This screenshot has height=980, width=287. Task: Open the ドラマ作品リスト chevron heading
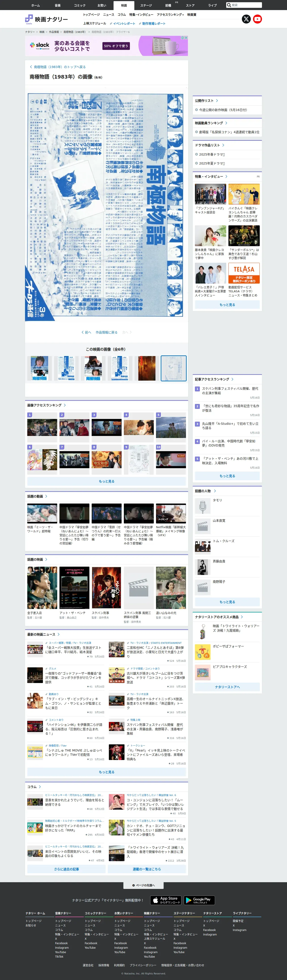[209, 145]
